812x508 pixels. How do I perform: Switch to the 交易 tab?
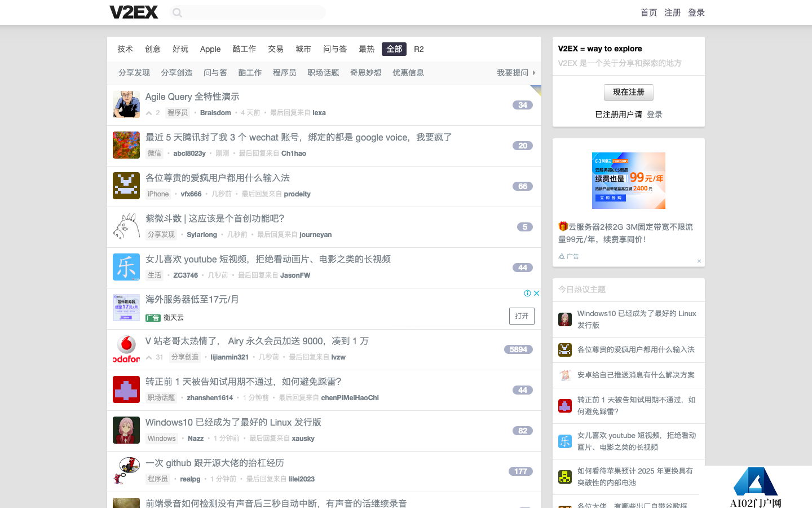pyautogui.click(x=276, y=49)
